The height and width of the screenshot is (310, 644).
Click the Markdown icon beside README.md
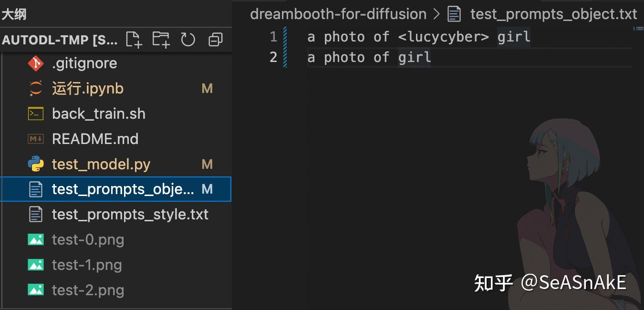click(x=36, y=139)
